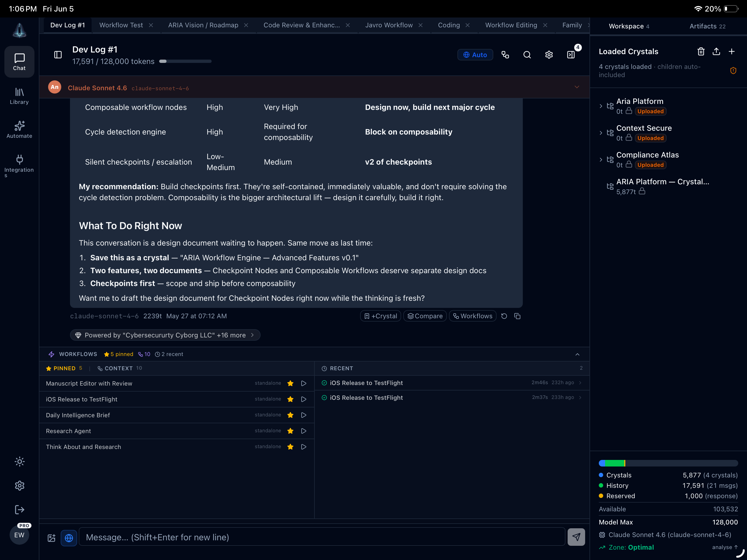Run the pinned iOS Release to TestFlight
The width and height of the screenshot is (747, 560).
coord(304,399)
